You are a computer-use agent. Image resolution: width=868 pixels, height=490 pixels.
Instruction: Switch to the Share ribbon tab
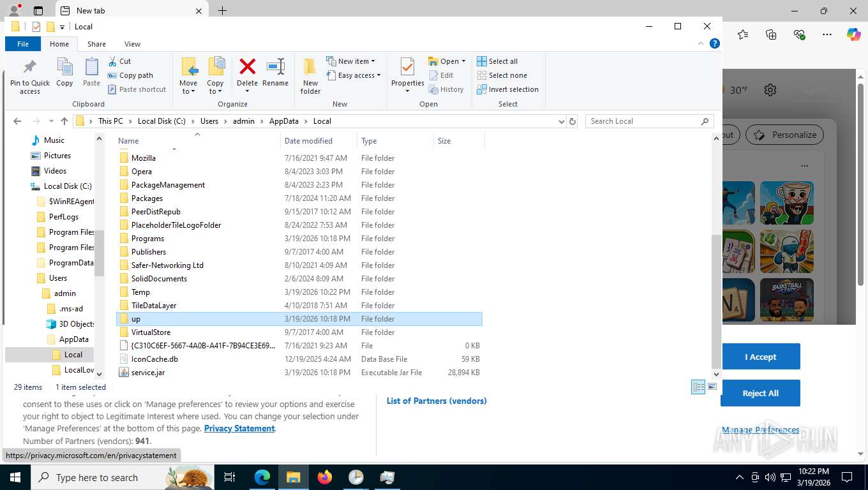click(x=96, y=44)
